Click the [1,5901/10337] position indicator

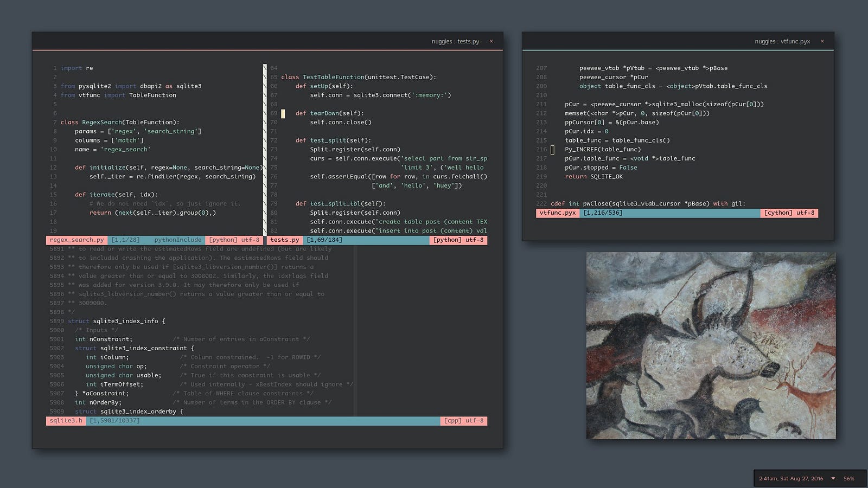click(x=114, y=421)
